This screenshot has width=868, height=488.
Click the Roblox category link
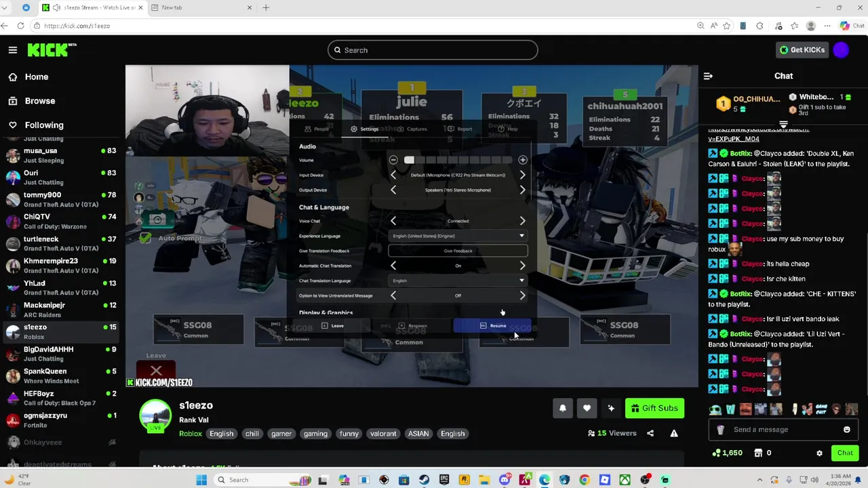tap(191, 434)
